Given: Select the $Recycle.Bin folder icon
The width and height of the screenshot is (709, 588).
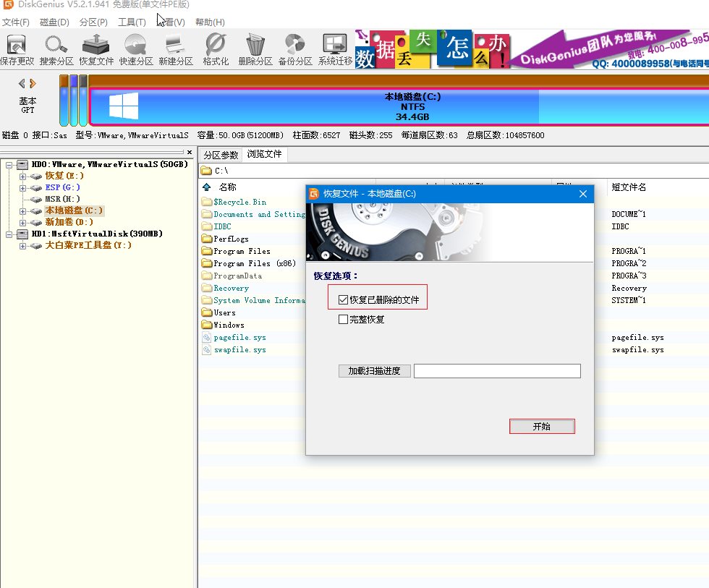Looking at the screenshot, I should coord(207,202).
